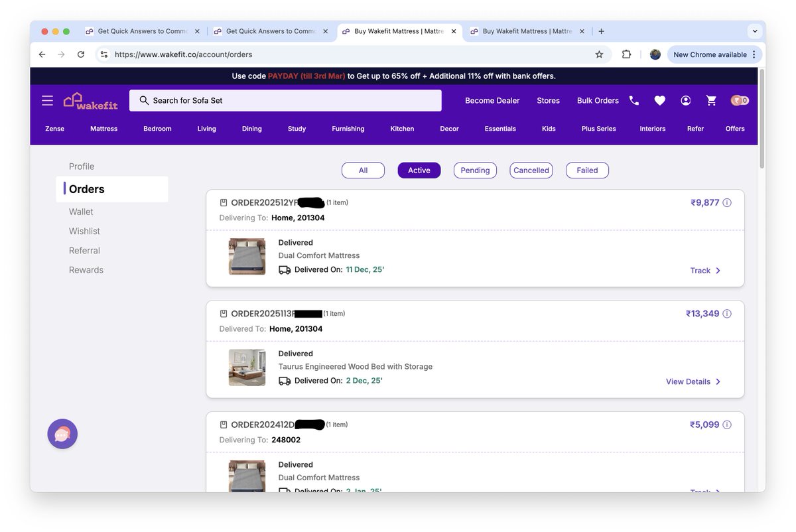The width and height of the screenshot is (796, 532).
Task: Click the Wakefit logo
Action: [x=90, y=101]
